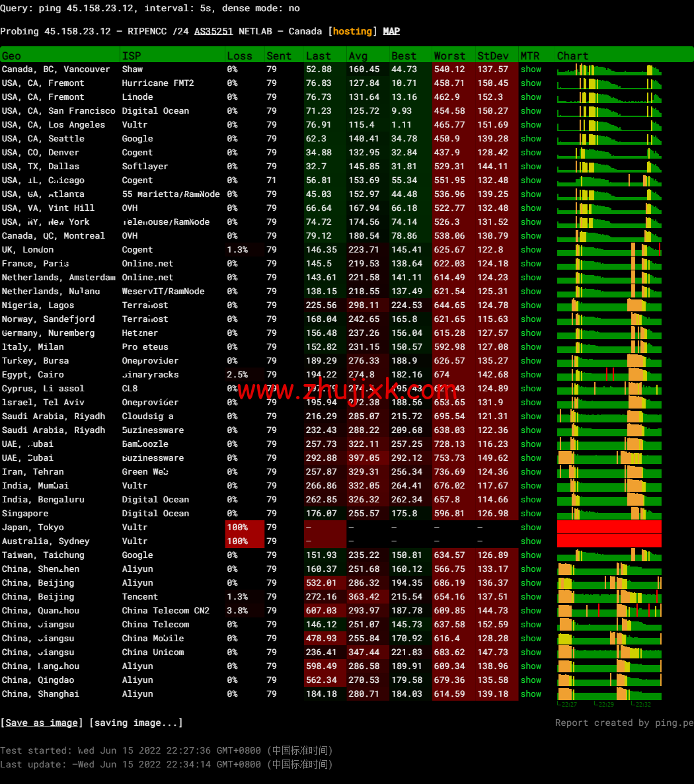694x784 pixels.
Task: Click the red chart for Japan, Tokyo
Action: [x=609, y=527]
